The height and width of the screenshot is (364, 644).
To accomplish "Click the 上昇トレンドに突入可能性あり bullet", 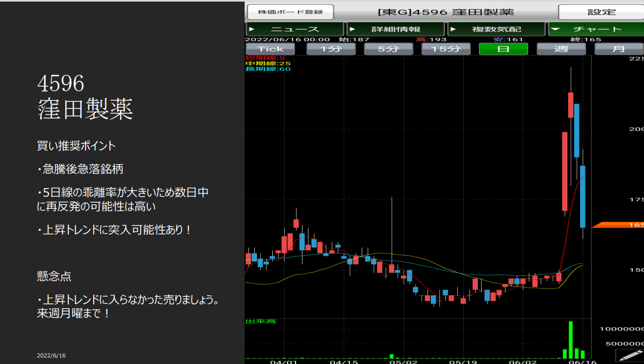I will tap(115, 230).
